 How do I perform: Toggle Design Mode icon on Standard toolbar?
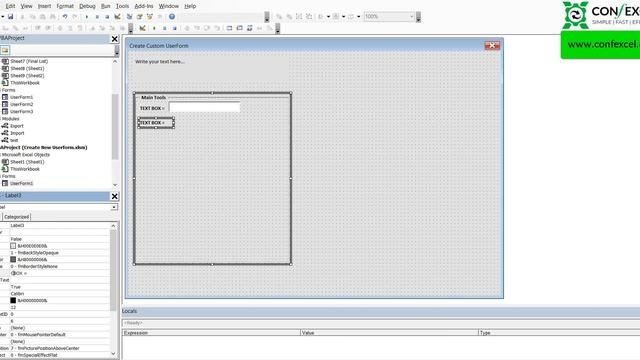click(118, 17)
